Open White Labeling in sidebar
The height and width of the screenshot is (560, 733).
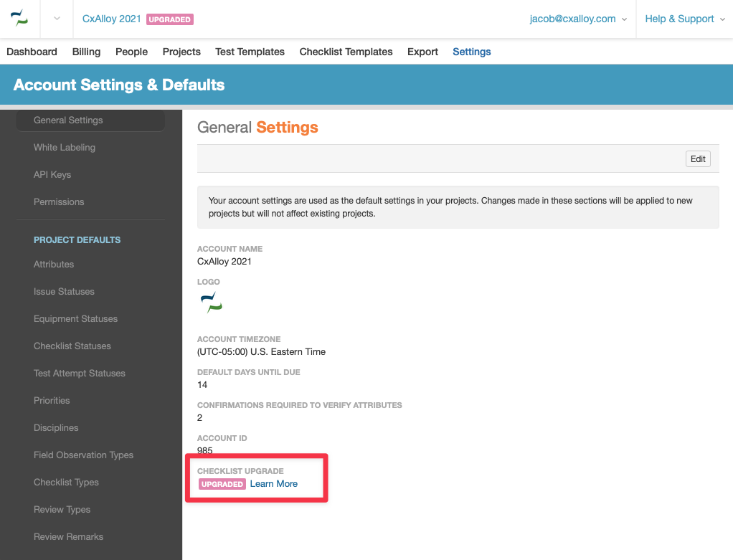(65, 147)
